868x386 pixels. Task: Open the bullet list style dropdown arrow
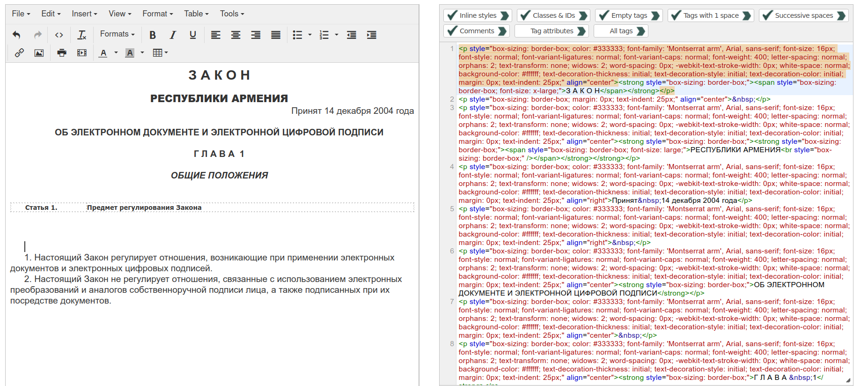pyautogui.click(x=310, y=35)
